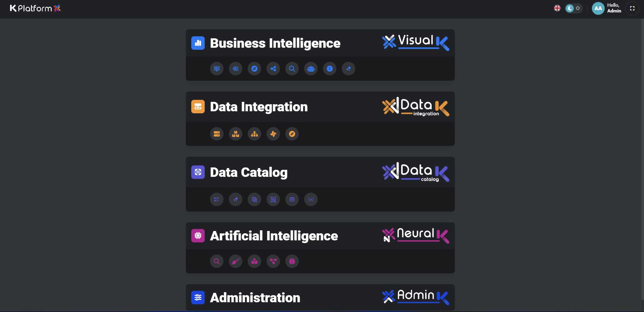Click the KPlatform logo in header
644x312 pixels.
point(35,8)
